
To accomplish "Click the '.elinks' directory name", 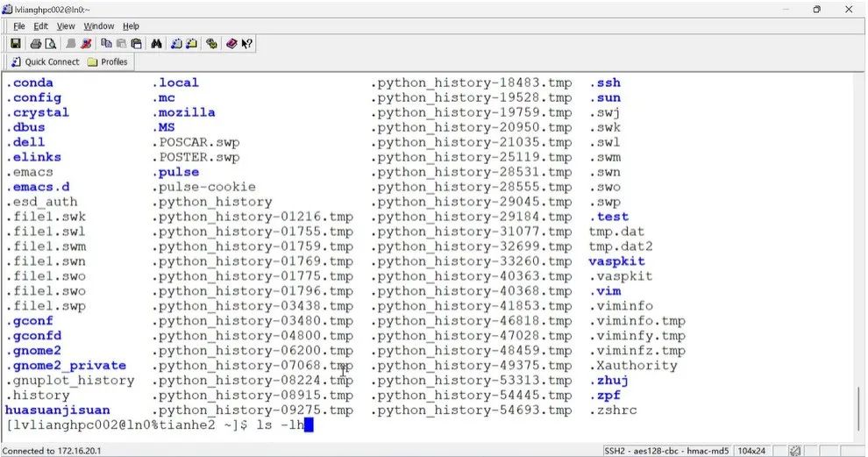I will [33, 157].
